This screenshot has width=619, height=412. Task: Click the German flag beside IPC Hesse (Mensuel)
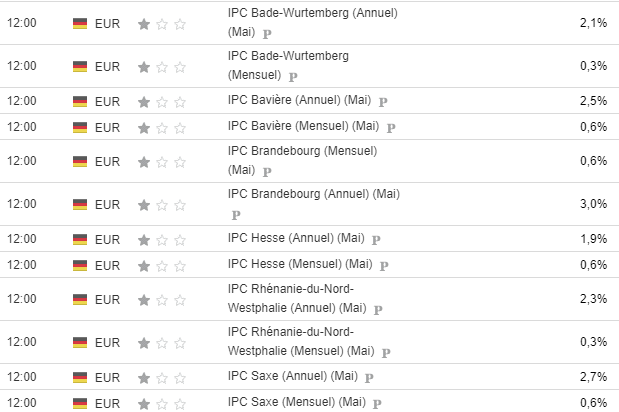click(x=80, y=265)
